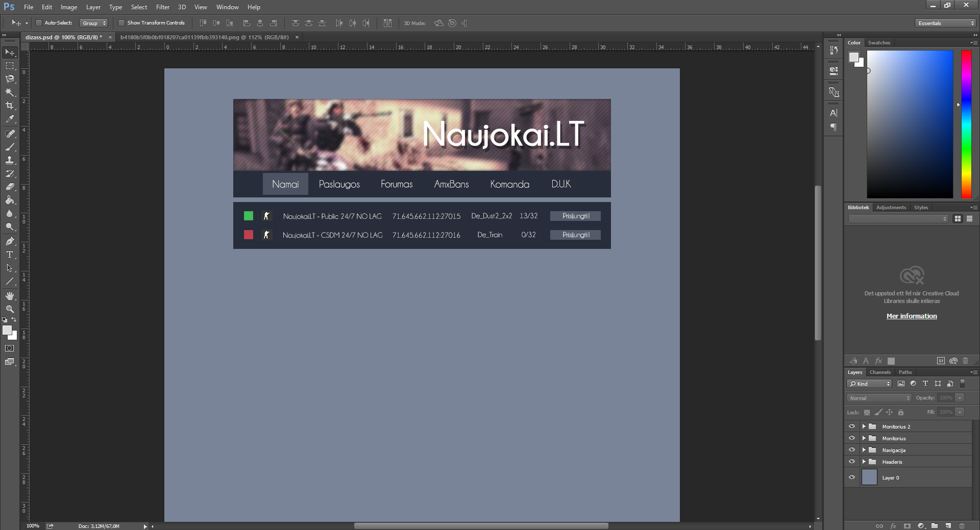Select the Line tool
Image resolution: width=980 pixels, height=530 pixels.
10,281
